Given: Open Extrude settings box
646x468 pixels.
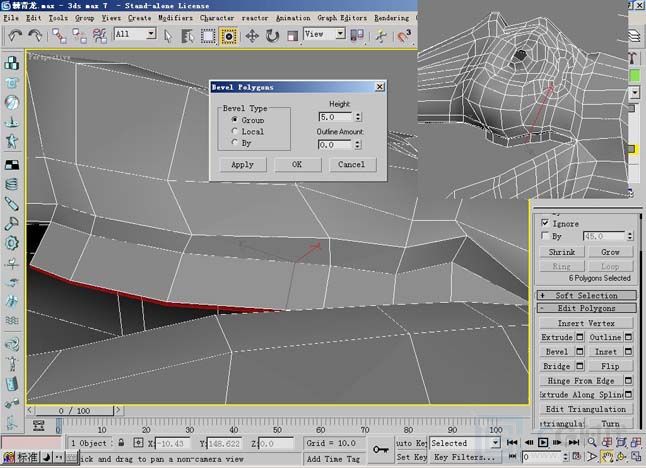Looking at the screenshot, I should [580, 337].
